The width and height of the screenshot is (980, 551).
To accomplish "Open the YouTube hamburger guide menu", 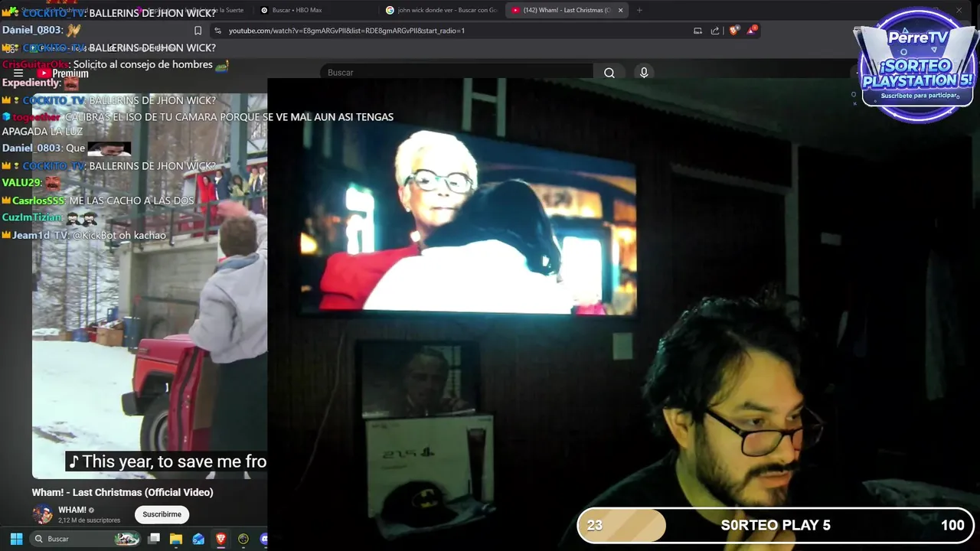I will pos(18,73).
